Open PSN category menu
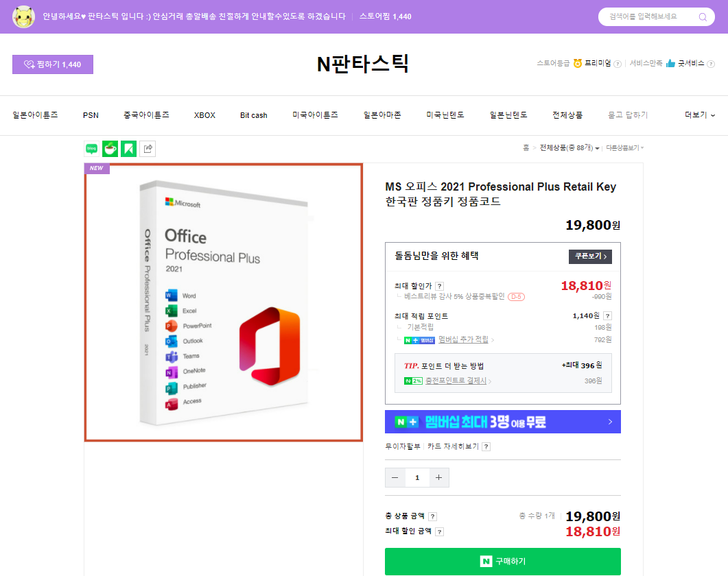This screenshot has width=728, height=576. (91, 115)
